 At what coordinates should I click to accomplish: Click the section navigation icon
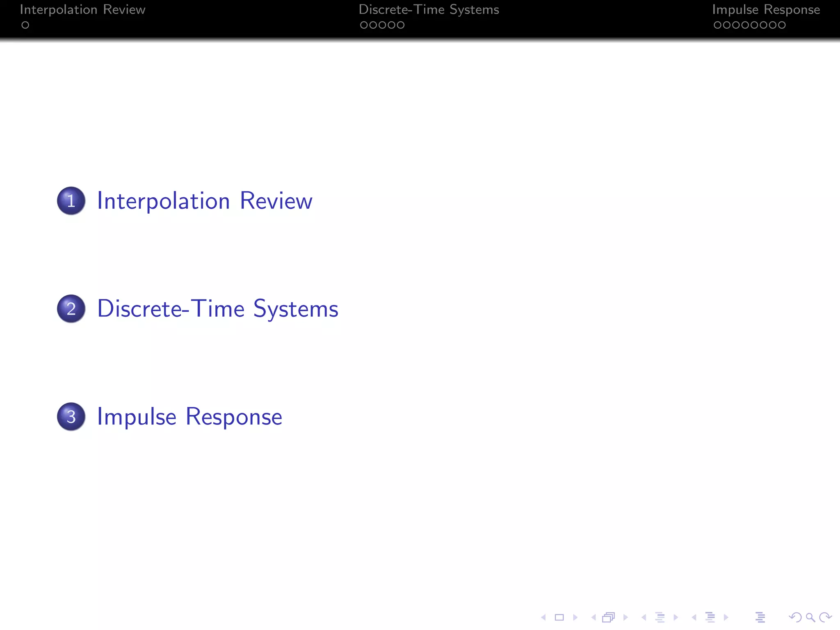tap(710, 617)
